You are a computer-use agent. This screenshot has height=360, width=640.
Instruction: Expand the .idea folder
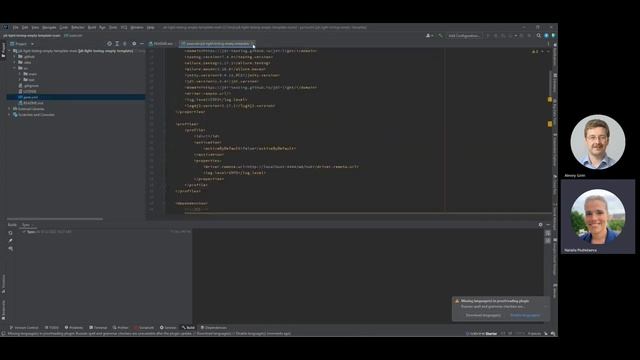15,62
